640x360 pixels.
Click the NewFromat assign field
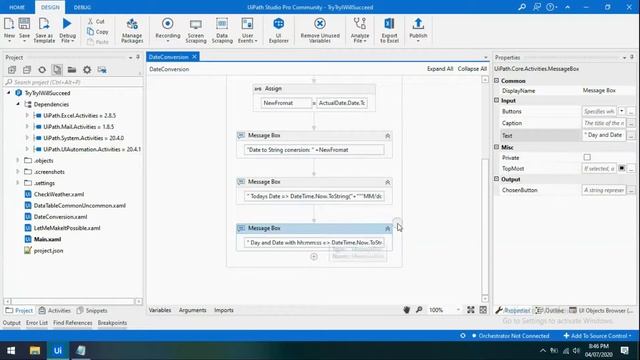click(x=286, y=103)
